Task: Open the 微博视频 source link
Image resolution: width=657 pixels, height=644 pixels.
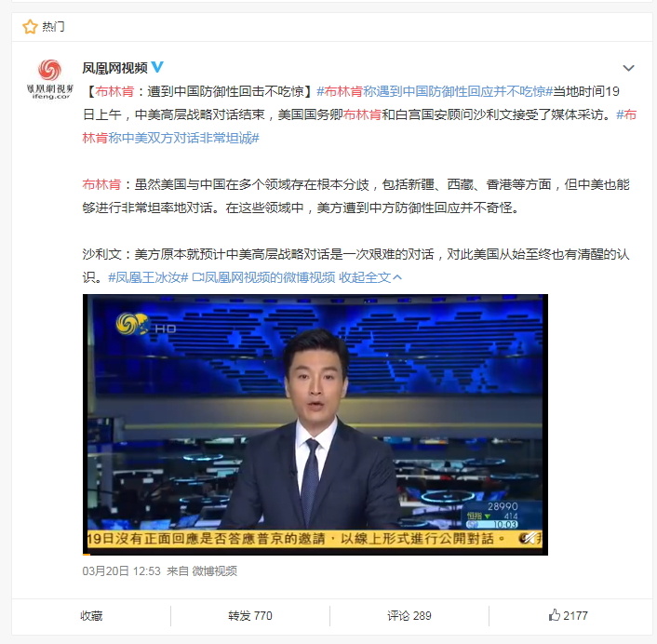Action: coord(215,571)
